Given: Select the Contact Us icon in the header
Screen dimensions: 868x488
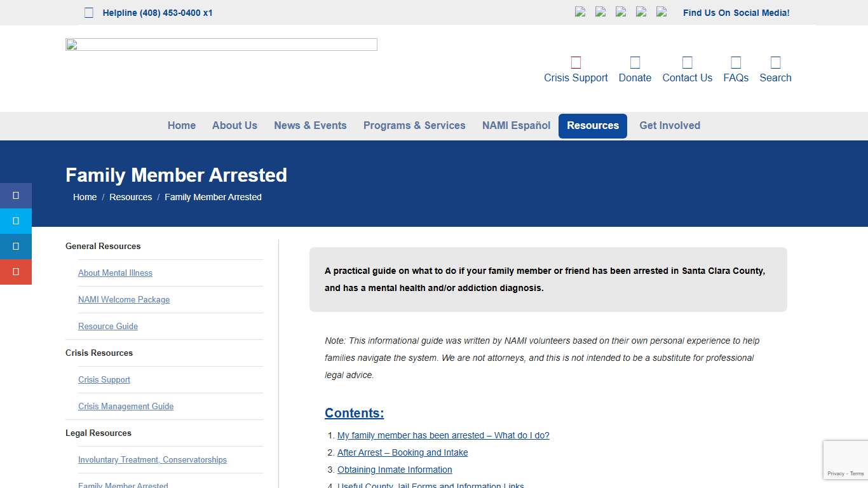Looking at the screenshot, I should tap(687, 62).
